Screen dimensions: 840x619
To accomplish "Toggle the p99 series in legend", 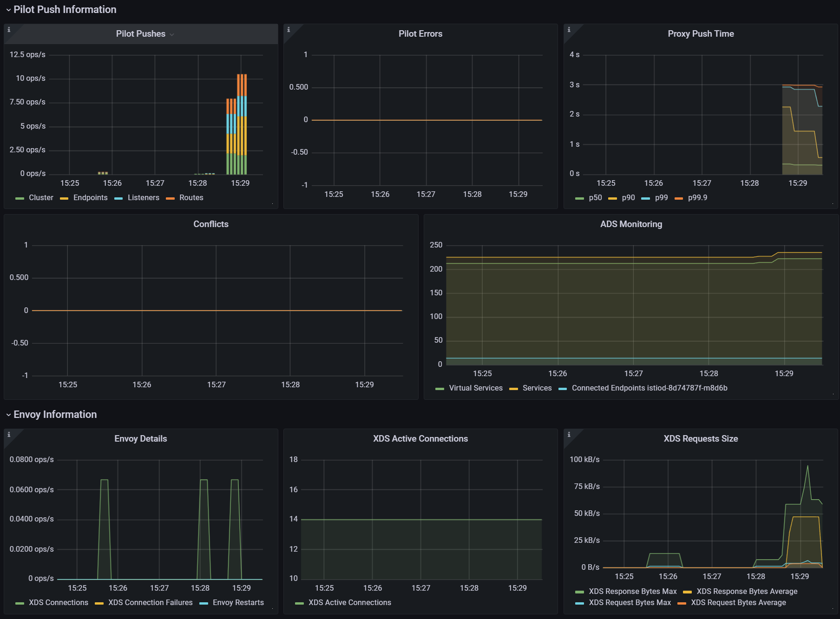I will click(x=662, y=198).
